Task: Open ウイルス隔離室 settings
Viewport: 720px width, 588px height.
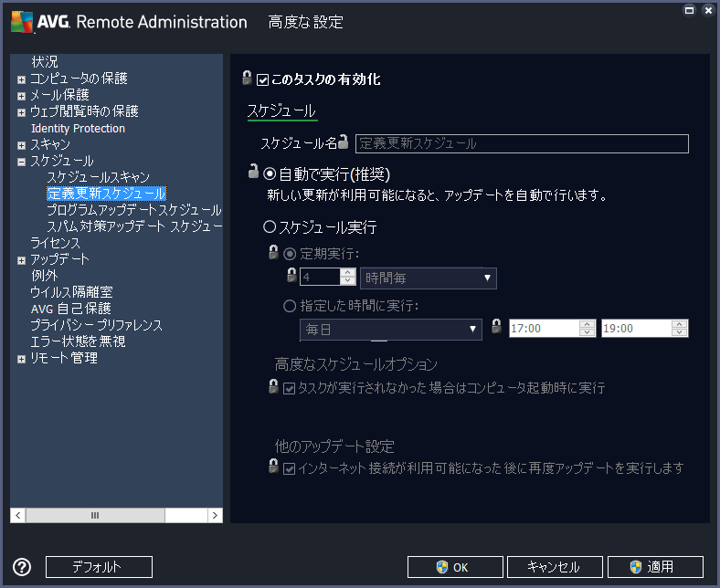Action: [71, 292]
